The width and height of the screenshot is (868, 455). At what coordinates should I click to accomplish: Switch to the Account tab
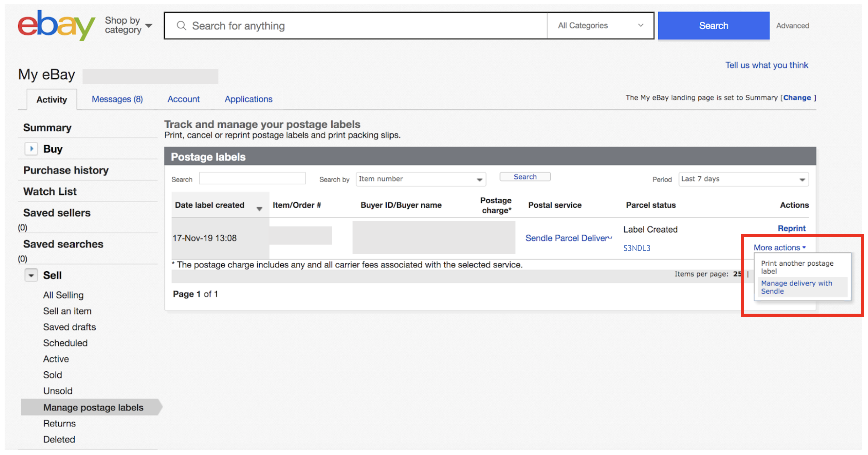click(184, 99)
